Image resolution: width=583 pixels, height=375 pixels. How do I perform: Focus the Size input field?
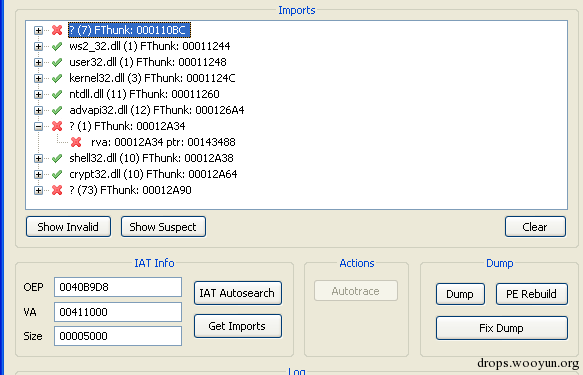pos(118,336)
